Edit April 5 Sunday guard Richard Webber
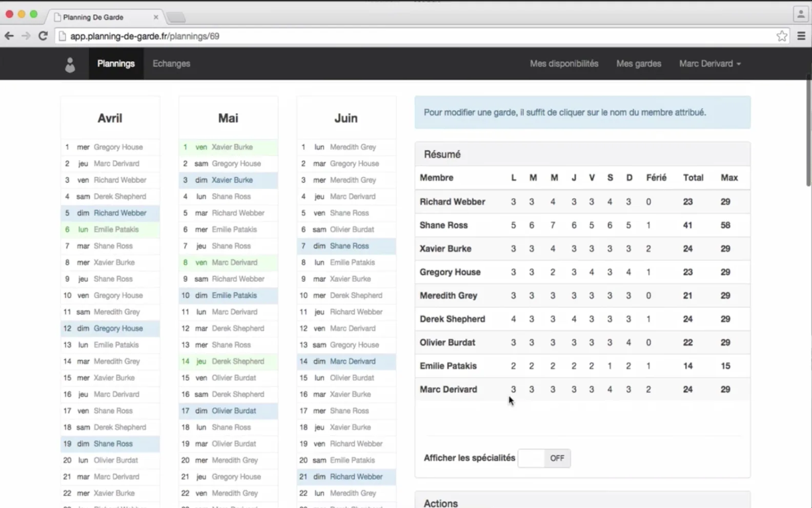 click(120, 213)
